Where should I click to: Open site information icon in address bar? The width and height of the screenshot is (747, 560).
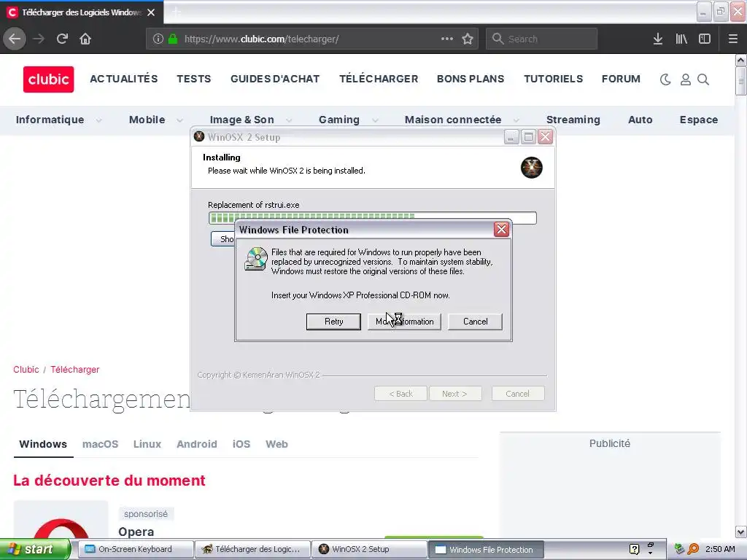coord(158,39)
